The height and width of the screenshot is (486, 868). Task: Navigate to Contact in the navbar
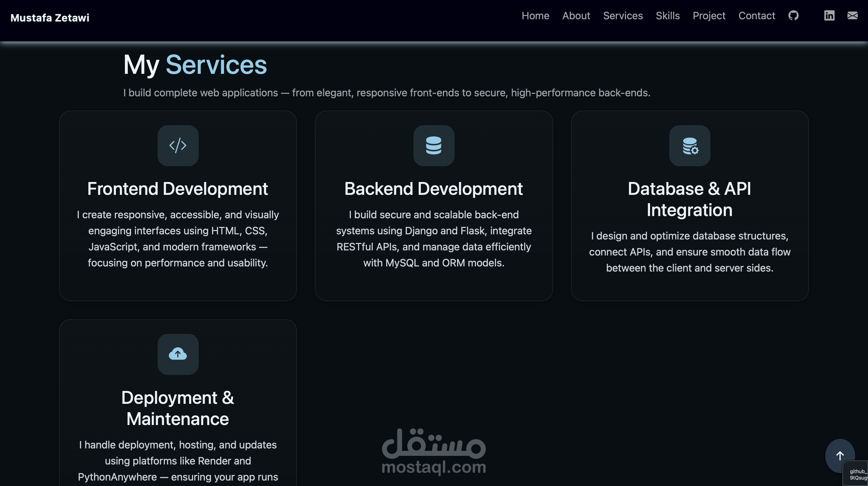point(757,16)
